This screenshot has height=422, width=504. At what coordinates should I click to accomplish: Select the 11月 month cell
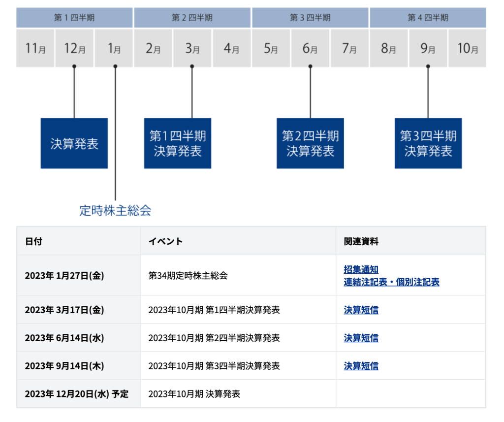pos(35,48)
